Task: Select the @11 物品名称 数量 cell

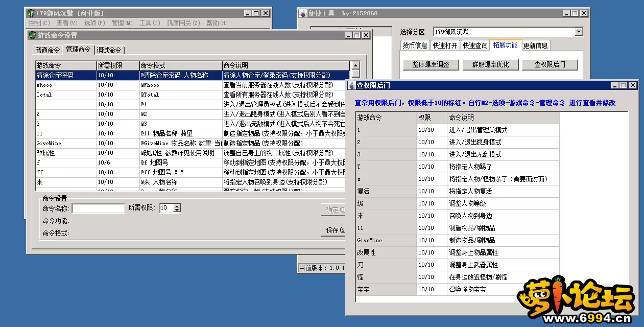Action: (180, 133)
